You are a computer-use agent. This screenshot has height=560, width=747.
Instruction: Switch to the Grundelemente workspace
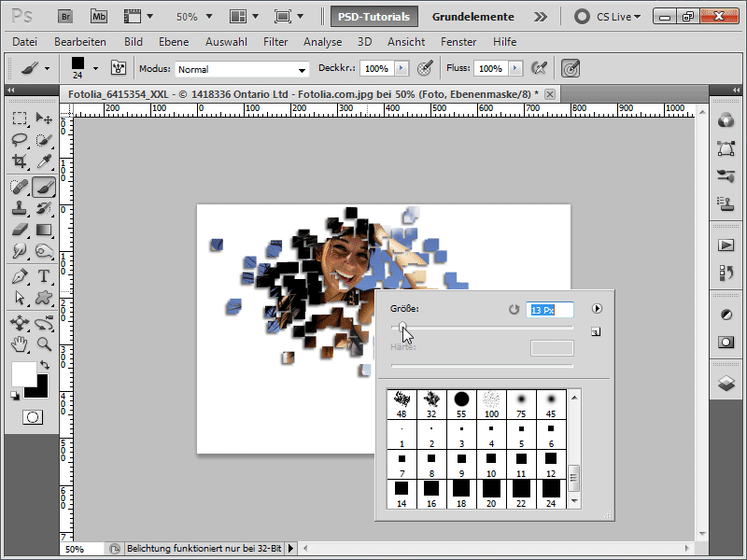click(472, 17)
